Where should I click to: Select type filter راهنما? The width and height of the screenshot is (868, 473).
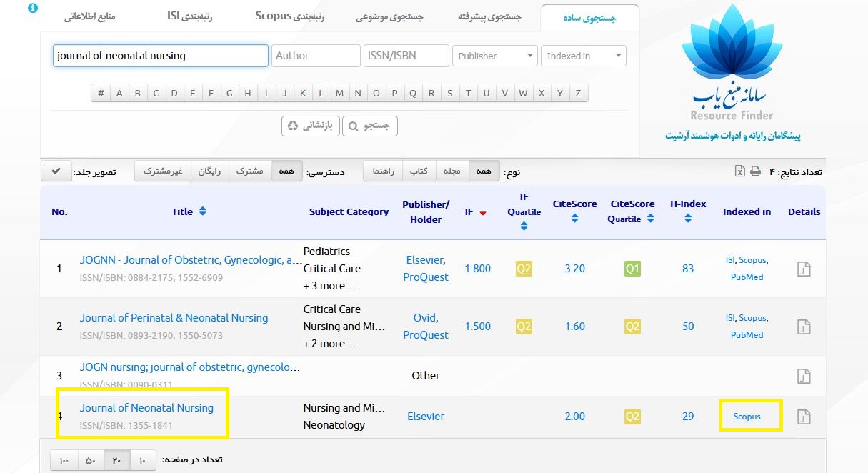pos(384,171)
